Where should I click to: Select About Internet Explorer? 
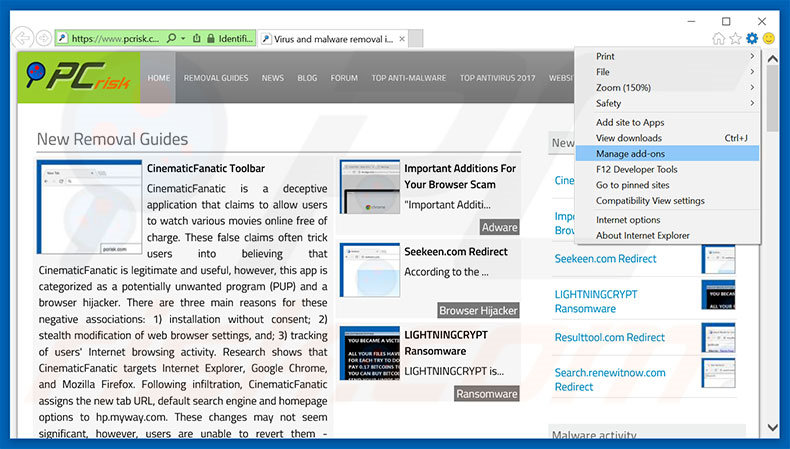[x=668, y=235]
